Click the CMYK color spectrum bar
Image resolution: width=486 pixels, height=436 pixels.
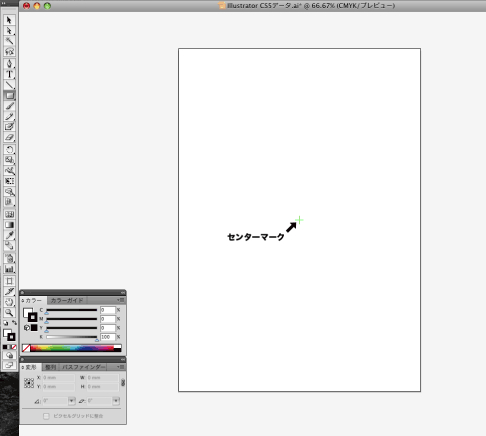[x=72, y=348]
